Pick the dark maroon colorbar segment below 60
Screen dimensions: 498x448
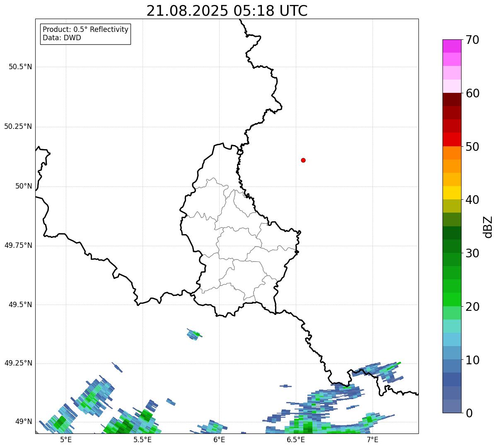(x=452, y=99)
